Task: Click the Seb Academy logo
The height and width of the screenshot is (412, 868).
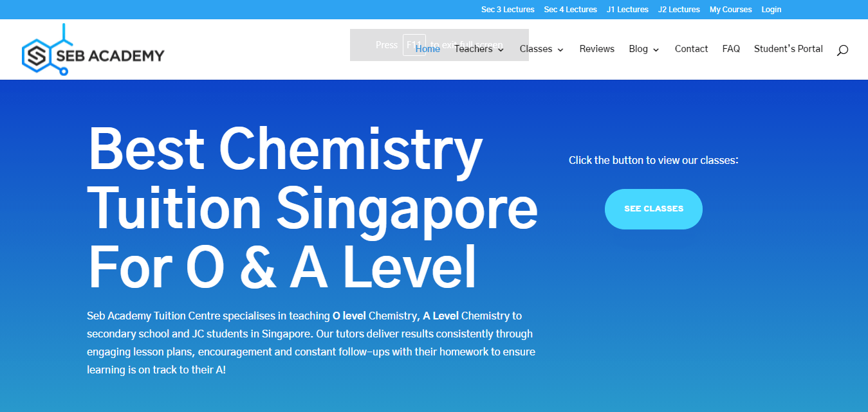Action: click(x=93, y=50)
